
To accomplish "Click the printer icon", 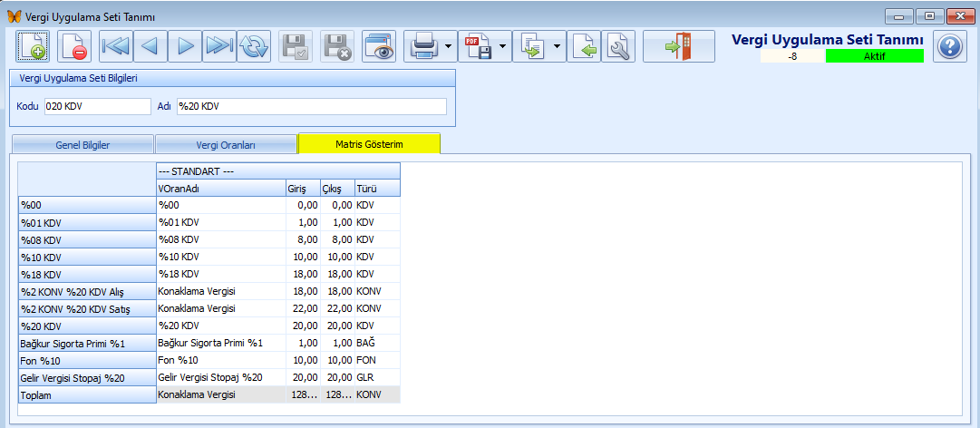I will (x=424, y=46).
